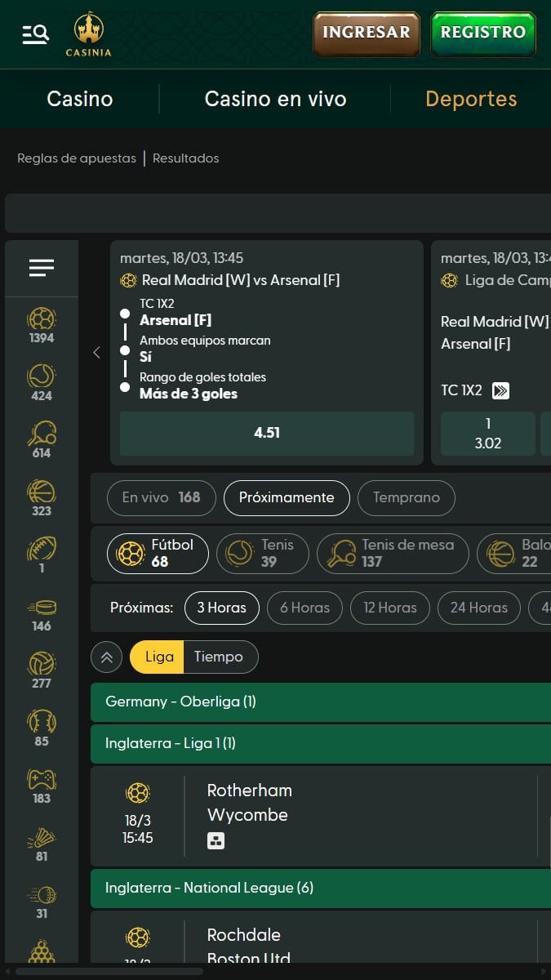Click the previous arrow of bet carousel
Viewport: 551px width, 980px height.
(96, 353)
